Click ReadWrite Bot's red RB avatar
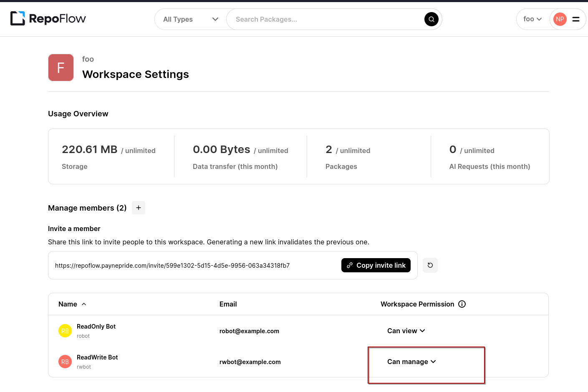This screenshot has width=588, height=392. pyautogui.click(x=65, y=362)
